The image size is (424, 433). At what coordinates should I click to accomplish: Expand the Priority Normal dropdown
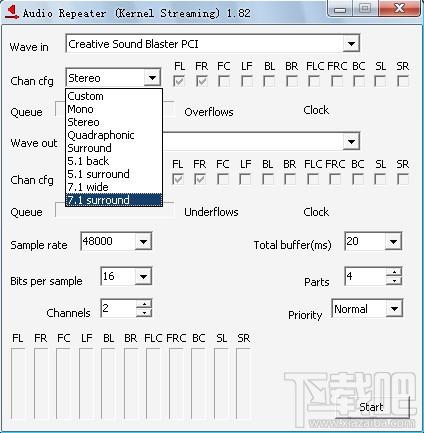[394, 308]
